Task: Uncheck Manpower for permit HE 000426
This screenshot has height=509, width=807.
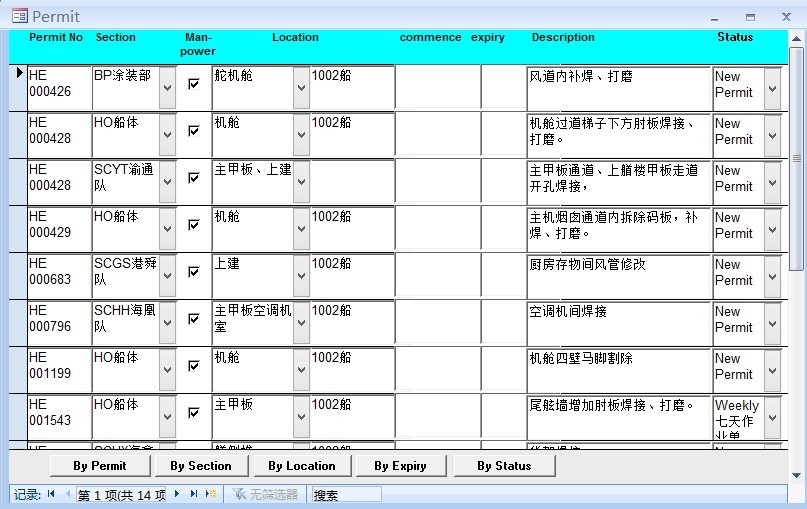Action: point(194,84)
